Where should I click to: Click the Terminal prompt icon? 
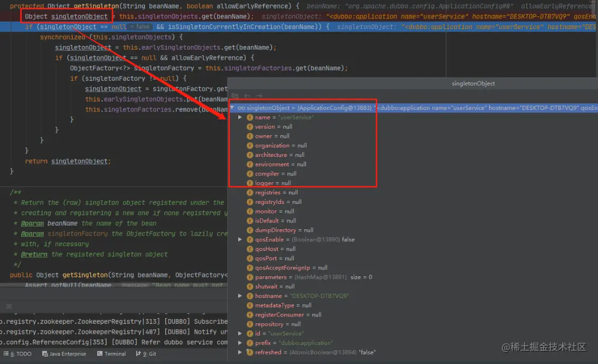point(100,354)
